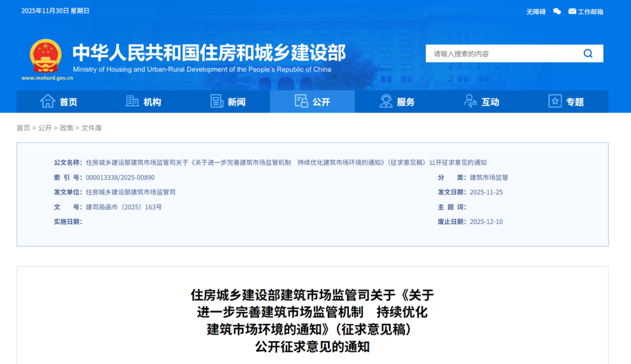Click the person icon beside 服务

click(386, 101)
